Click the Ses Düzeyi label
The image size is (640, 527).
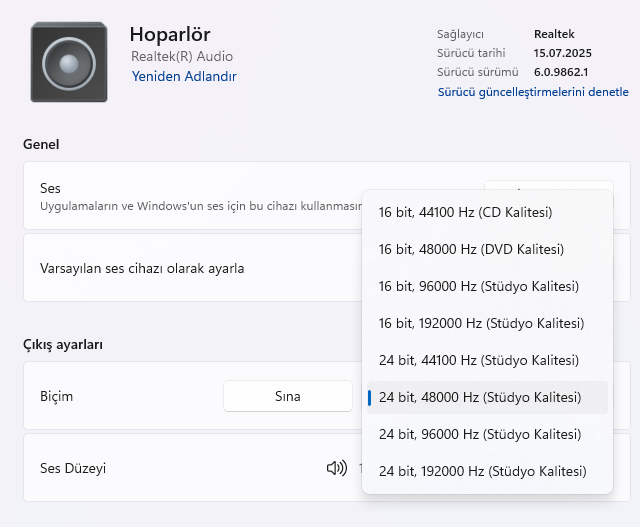(72, 468)
